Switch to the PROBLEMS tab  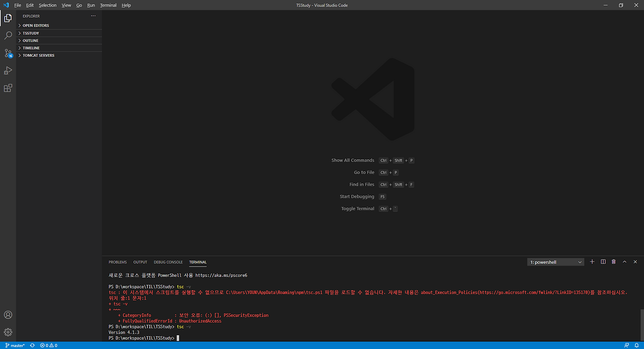point(117,261)
